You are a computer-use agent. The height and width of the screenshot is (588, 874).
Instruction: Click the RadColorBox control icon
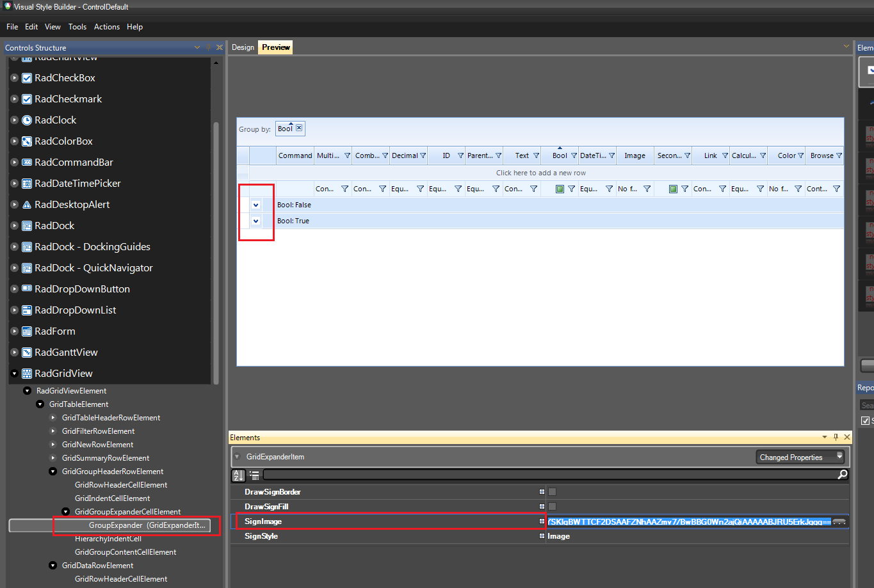point(27,141)
